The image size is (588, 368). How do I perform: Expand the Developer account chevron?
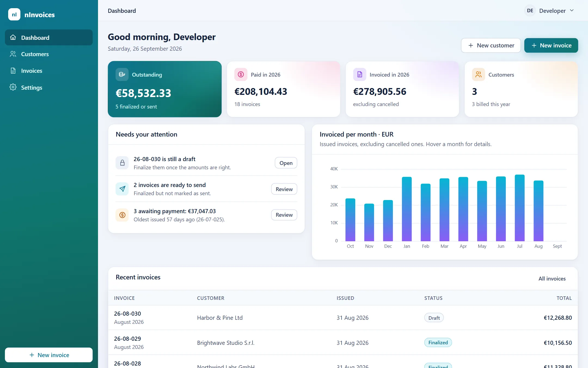[x=572, y=10]
